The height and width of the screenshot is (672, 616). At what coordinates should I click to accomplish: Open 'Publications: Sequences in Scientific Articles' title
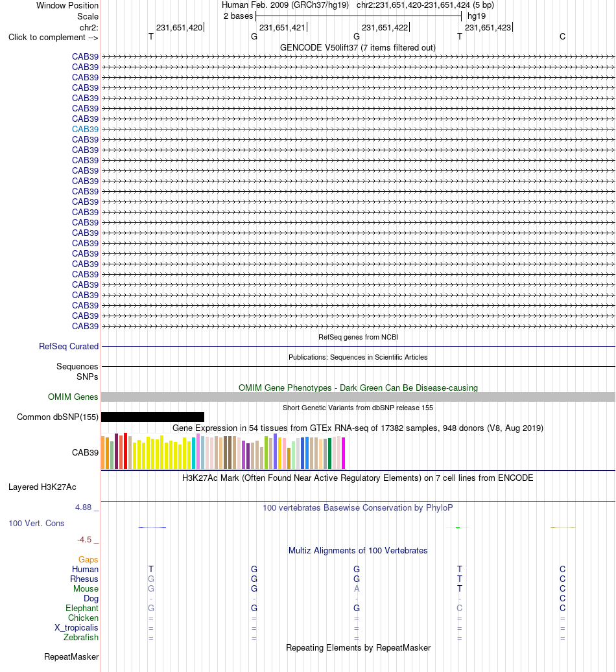[358, 358]
